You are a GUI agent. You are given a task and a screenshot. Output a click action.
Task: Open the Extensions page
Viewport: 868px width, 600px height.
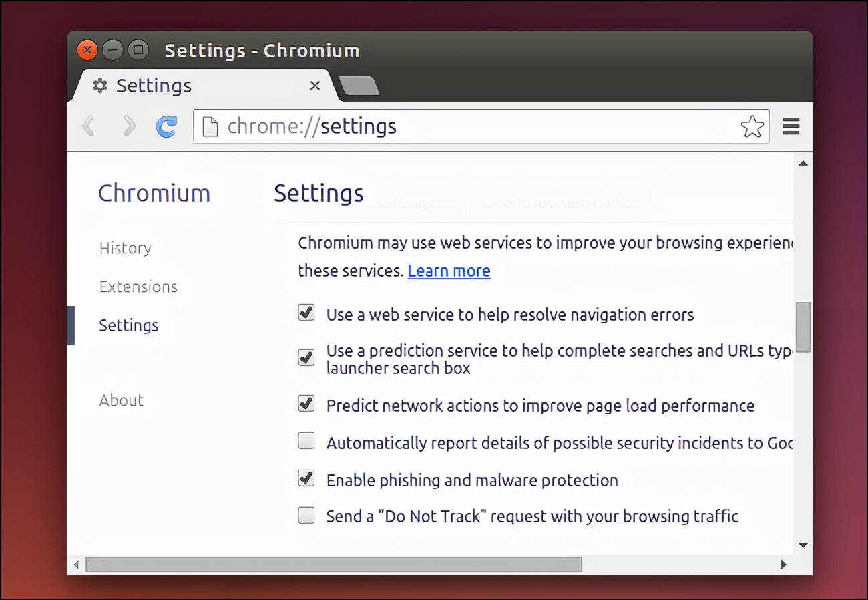(x=138, y=287)
